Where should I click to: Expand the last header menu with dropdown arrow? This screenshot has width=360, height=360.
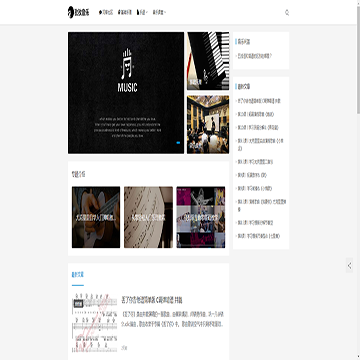[x=159, y=13]
